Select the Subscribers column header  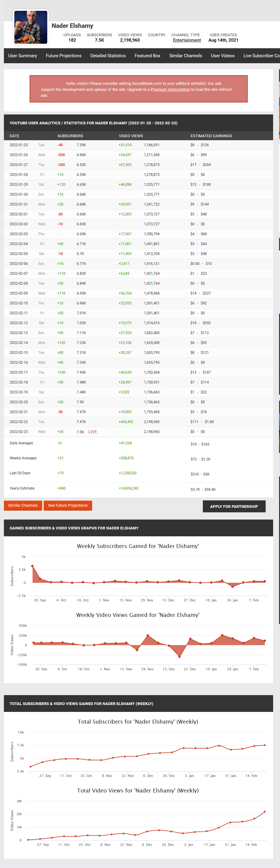[x=70, y=136]
